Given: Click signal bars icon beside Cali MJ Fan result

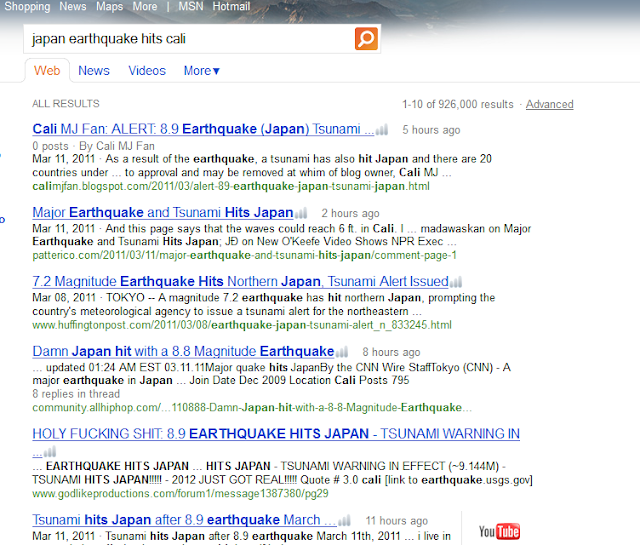Looking at the screenshot, I should (382, 130).
